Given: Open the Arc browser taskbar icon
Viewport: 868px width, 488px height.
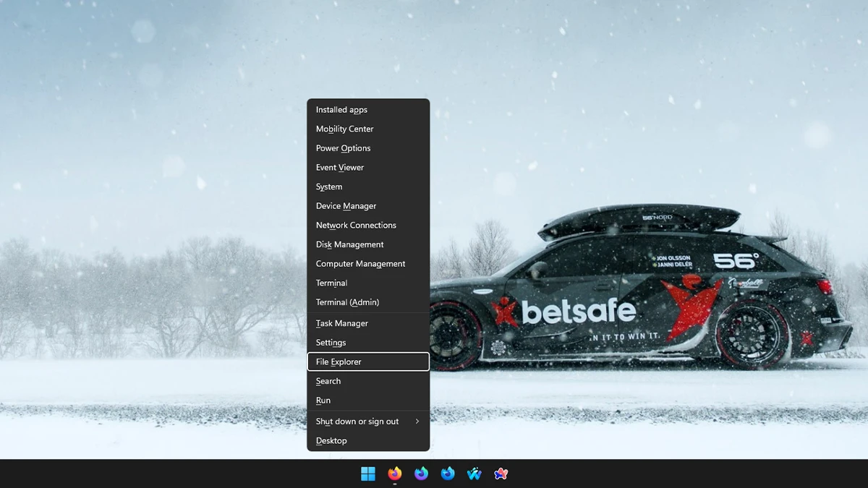Looking at the screenshot, I should tap(501, 474).
